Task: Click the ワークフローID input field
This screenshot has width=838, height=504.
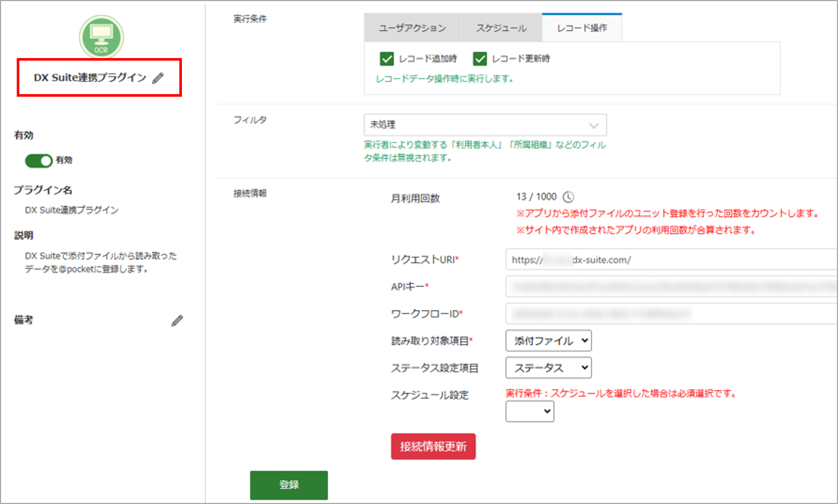Action: [x=672, y=314]
